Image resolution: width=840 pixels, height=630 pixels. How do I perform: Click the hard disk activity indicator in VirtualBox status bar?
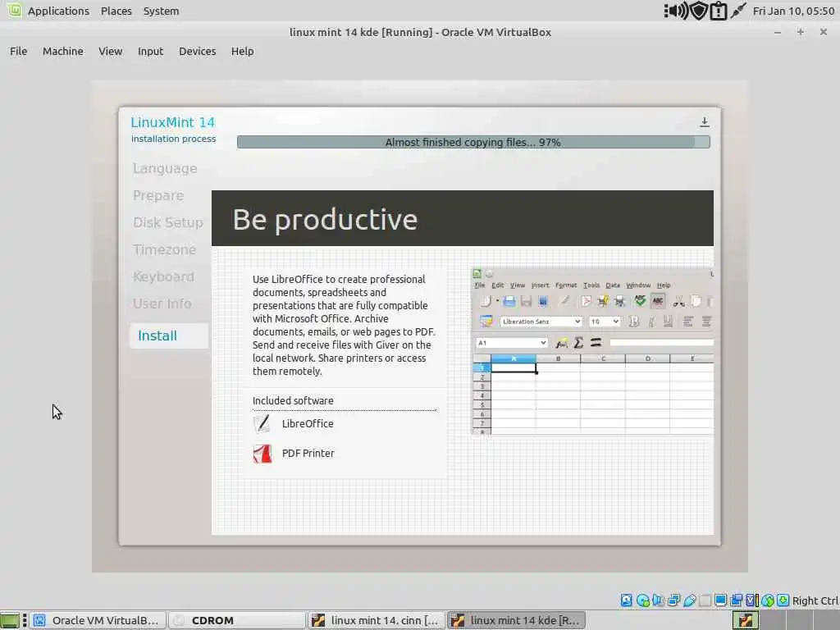(626, 600)
